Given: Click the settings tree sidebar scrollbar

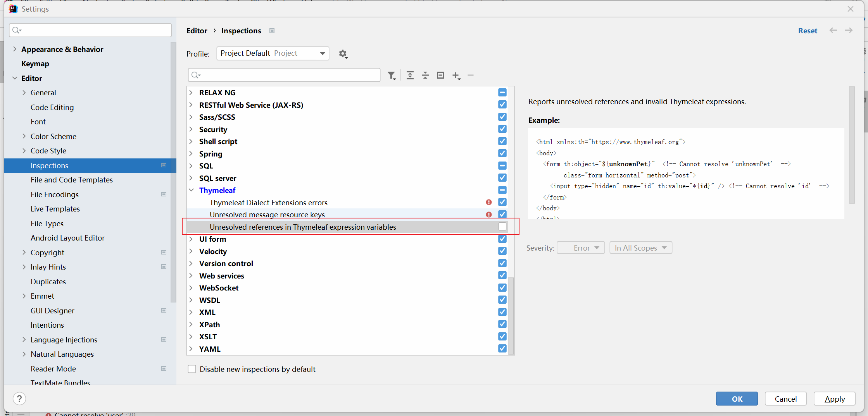Looking at the screenshot, I should [173, 172].
